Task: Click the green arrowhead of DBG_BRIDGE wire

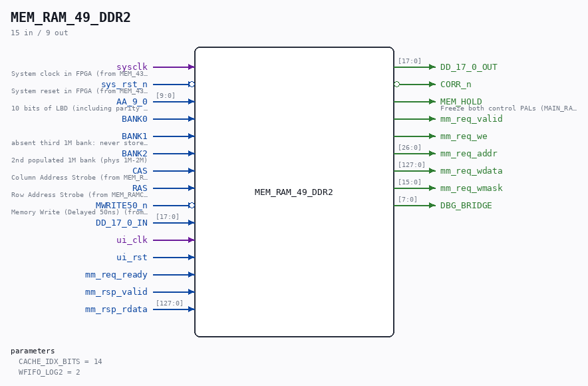Action: [x=432, y=205]
